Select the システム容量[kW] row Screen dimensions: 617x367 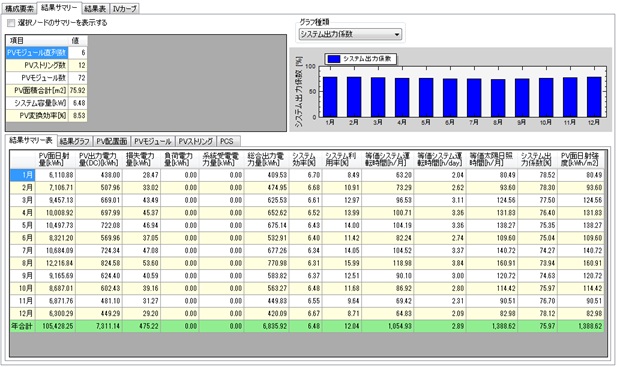pyautogui.click(x=46, y=103)
